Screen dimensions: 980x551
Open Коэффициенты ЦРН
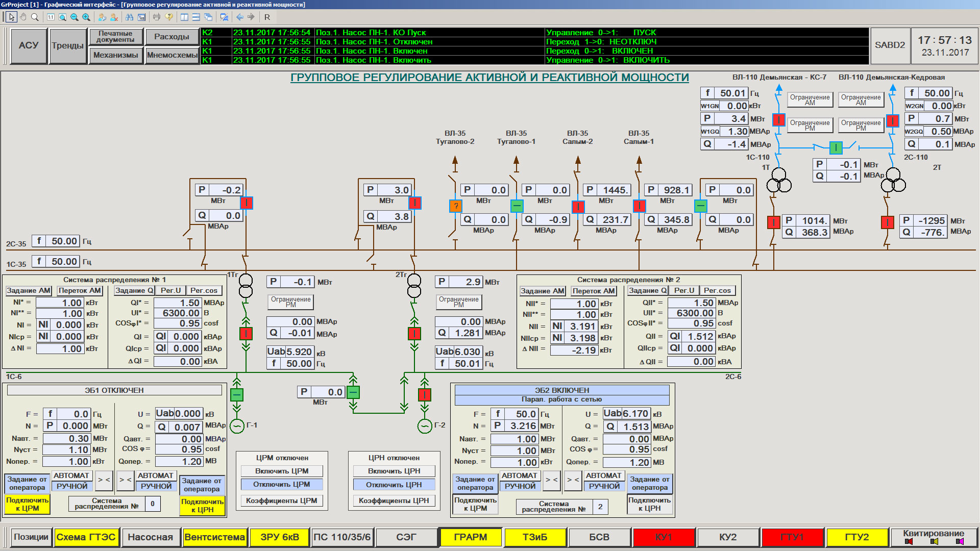394,500
